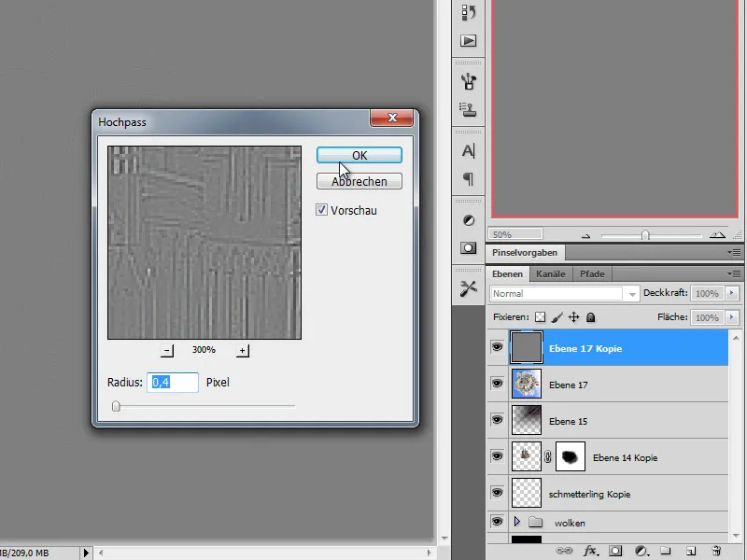Delete layer with trash icon
The image size is (747, 560).
pos(716,551)
